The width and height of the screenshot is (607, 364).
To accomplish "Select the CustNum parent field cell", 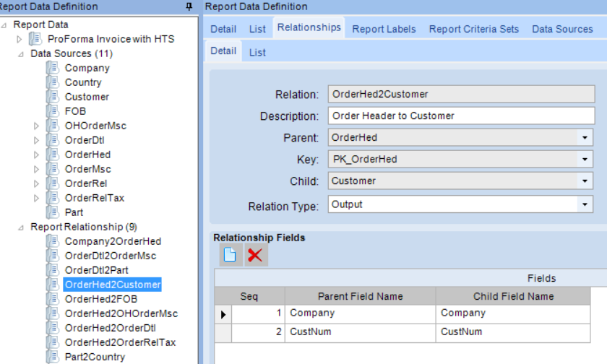I will (360, 332).
